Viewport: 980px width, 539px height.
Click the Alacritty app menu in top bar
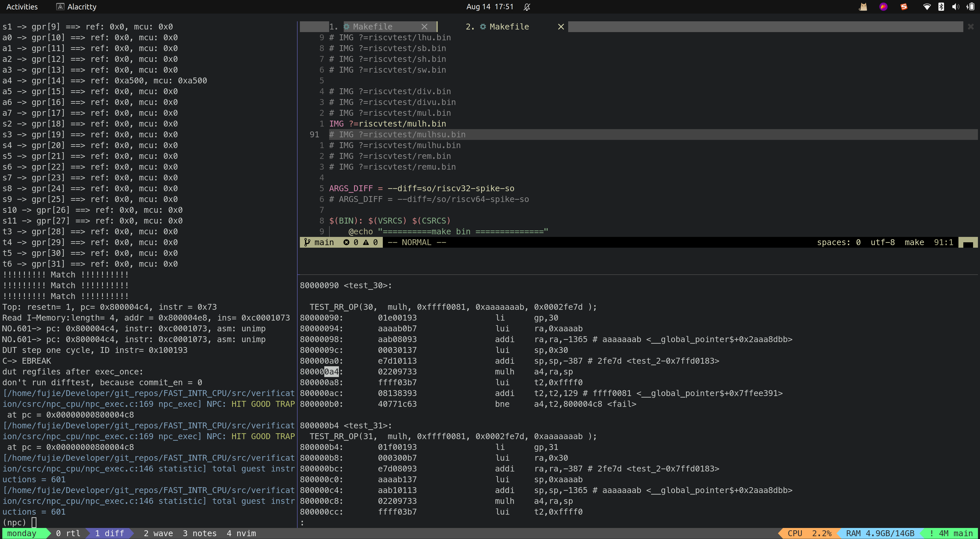click(77, 7)
